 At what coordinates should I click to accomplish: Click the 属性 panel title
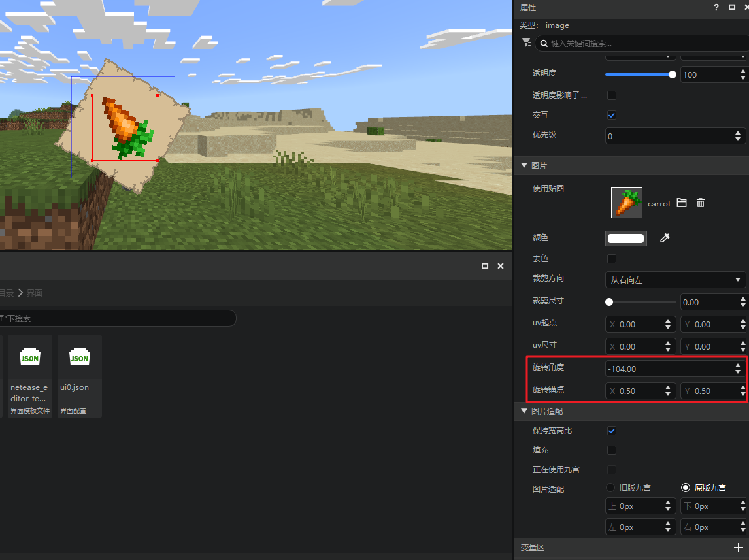tap(528, 8)
